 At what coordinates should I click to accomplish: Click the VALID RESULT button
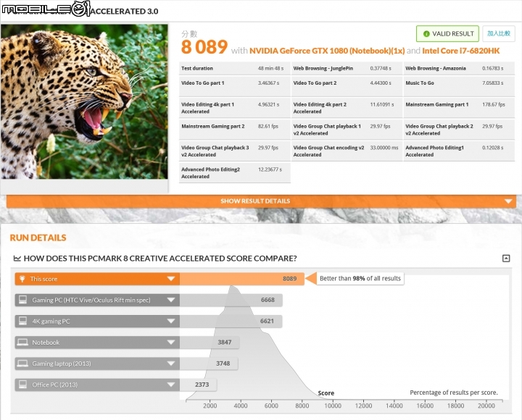tap(447, 33)
